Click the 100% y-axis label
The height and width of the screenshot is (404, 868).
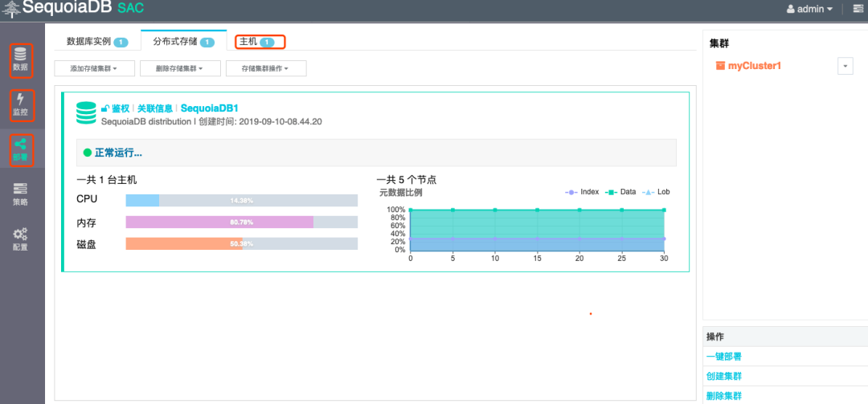pos(395,210)
